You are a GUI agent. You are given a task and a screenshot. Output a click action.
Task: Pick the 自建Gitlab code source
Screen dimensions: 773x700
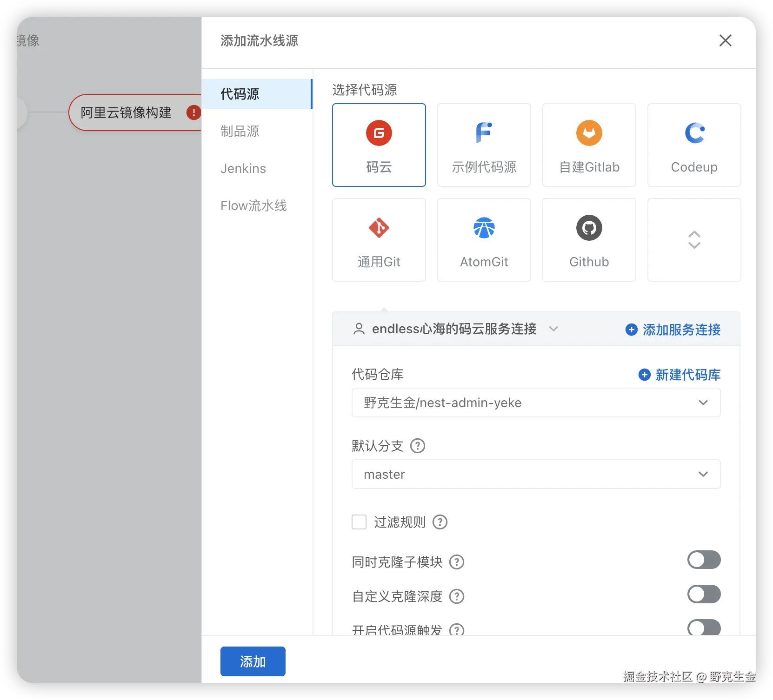589,145
